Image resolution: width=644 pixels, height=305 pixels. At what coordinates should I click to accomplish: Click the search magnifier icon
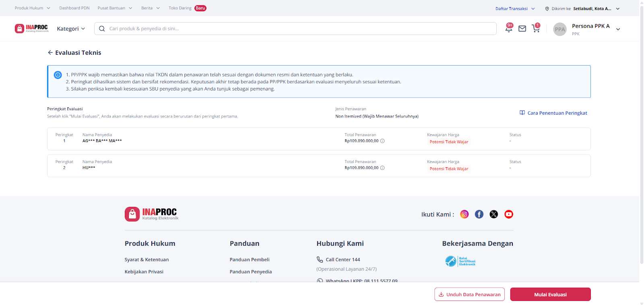click(x=102, y=29)
